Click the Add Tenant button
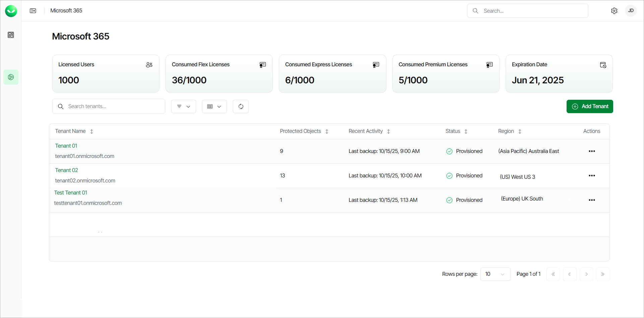 coord(589,106)
